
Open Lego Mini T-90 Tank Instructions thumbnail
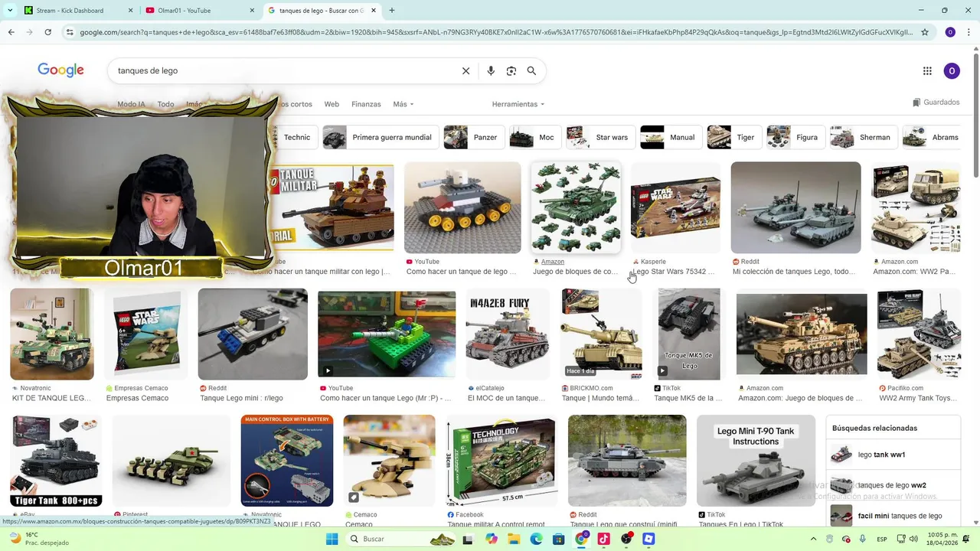756,461
